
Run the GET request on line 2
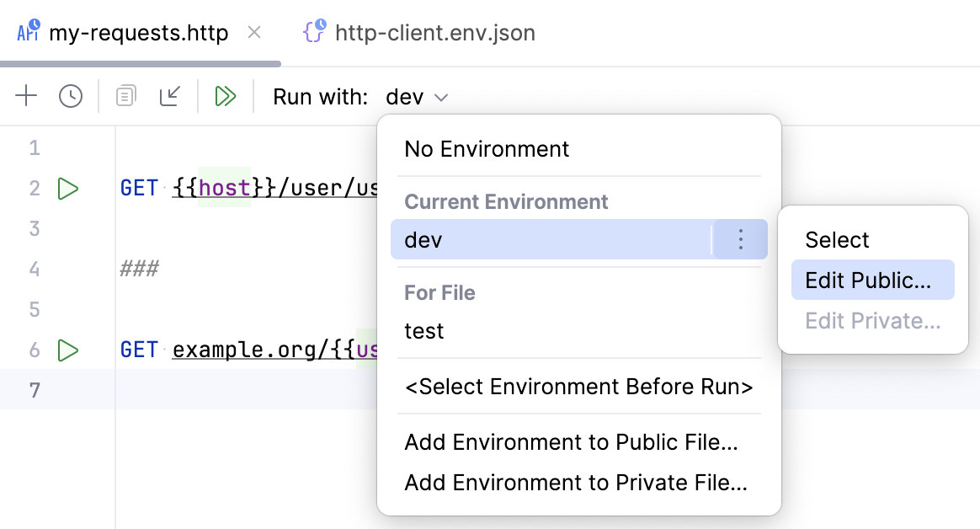[x=67, y=188]
